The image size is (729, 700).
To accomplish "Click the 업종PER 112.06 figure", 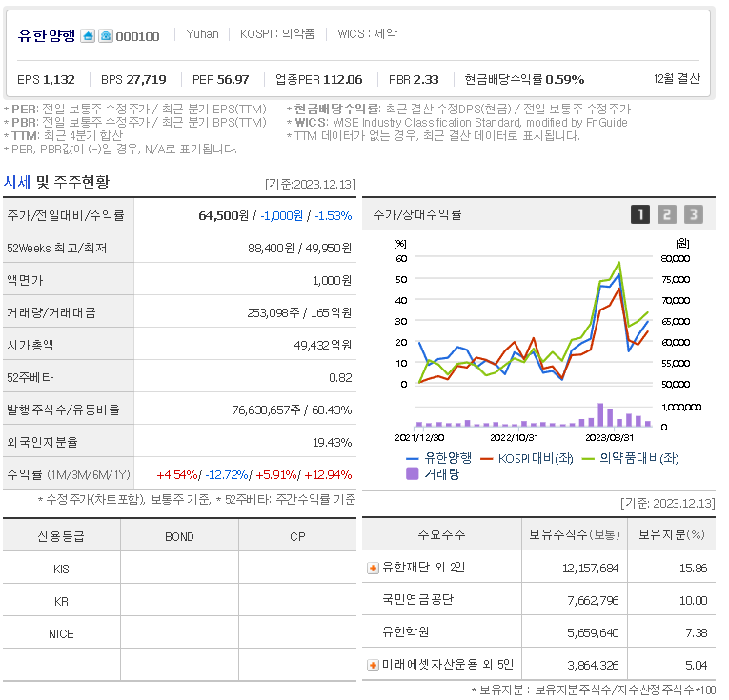I will pyautogui.click(x=318, y=80).
